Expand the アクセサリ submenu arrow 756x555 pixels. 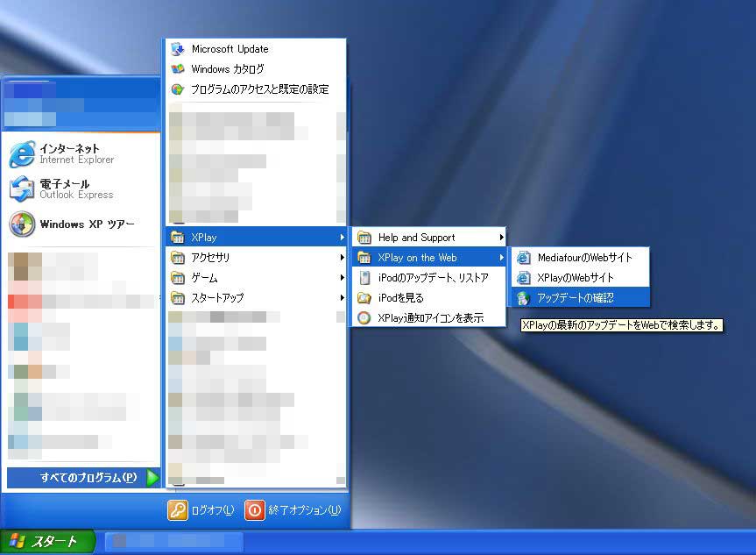pyautogui.click(x=342, y=258)
